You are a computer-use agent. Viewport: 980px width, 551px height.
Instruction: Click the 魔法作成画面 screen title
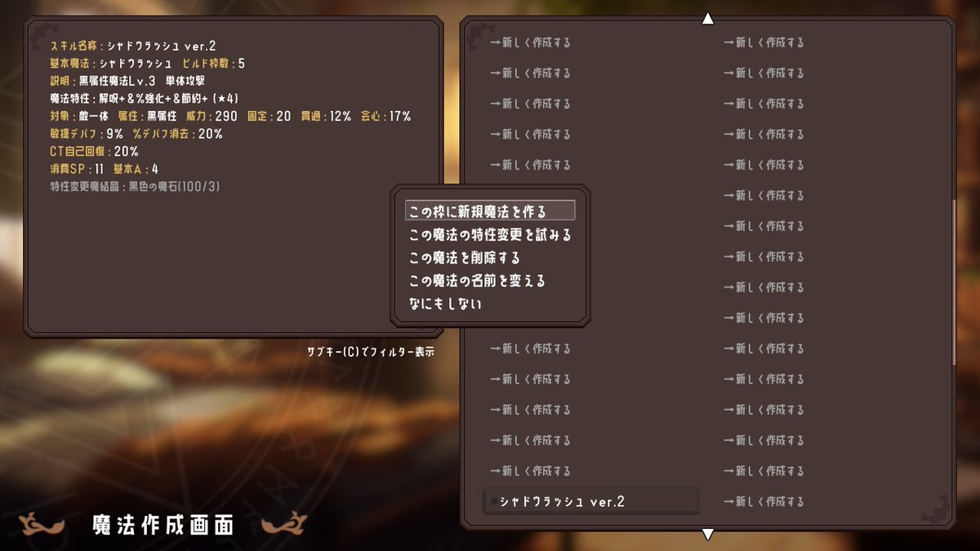tap(163, 525)
